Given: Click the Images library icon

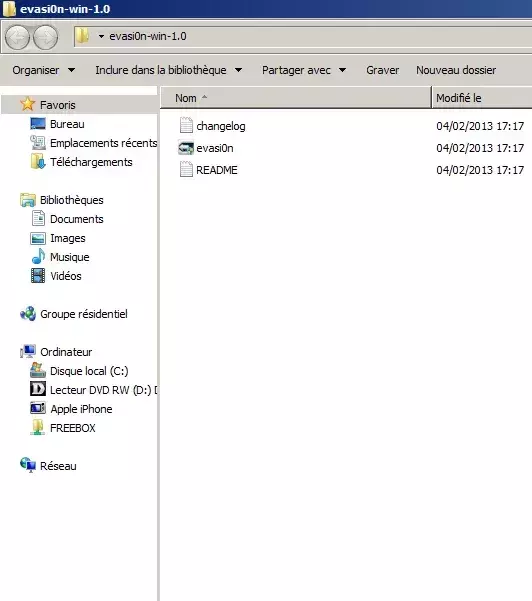Looking at the screenshot, I should tap(38, 238).
